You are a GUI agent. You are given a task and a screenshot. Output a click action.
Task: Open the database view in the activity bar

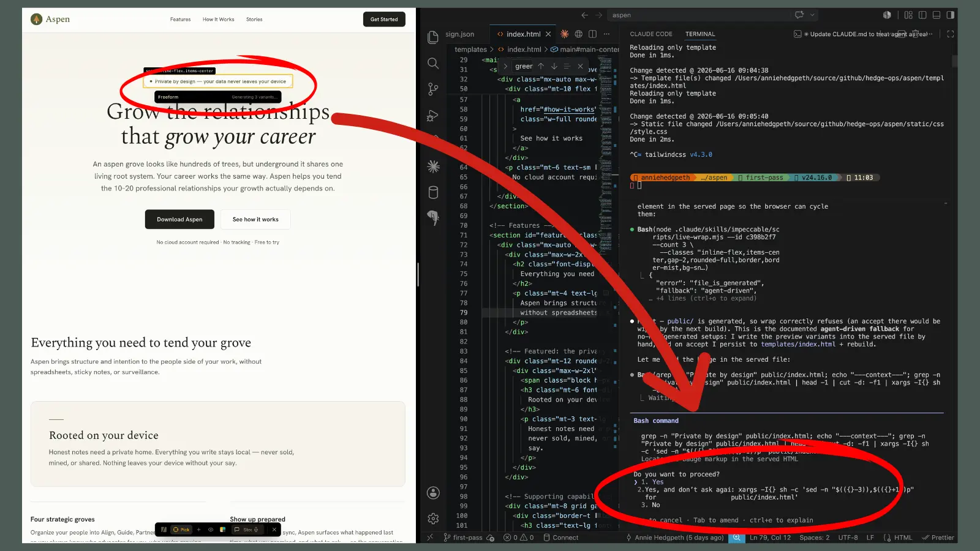pos(433,192)
